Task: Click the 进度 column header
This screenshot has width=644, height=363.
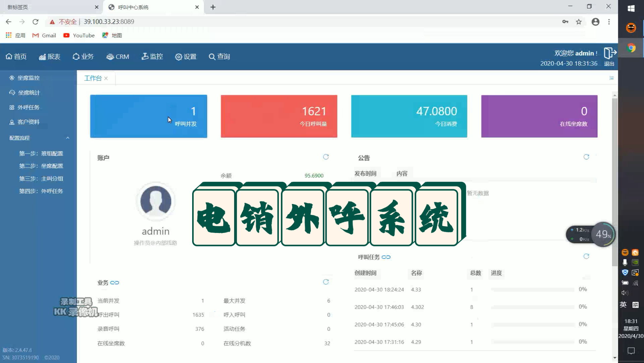Action: (496, 273)
